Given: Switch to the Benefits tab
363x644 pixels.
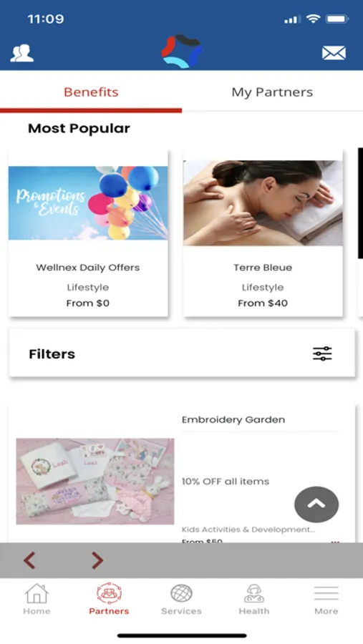Looking at the screenshot, I should point(91,92).
